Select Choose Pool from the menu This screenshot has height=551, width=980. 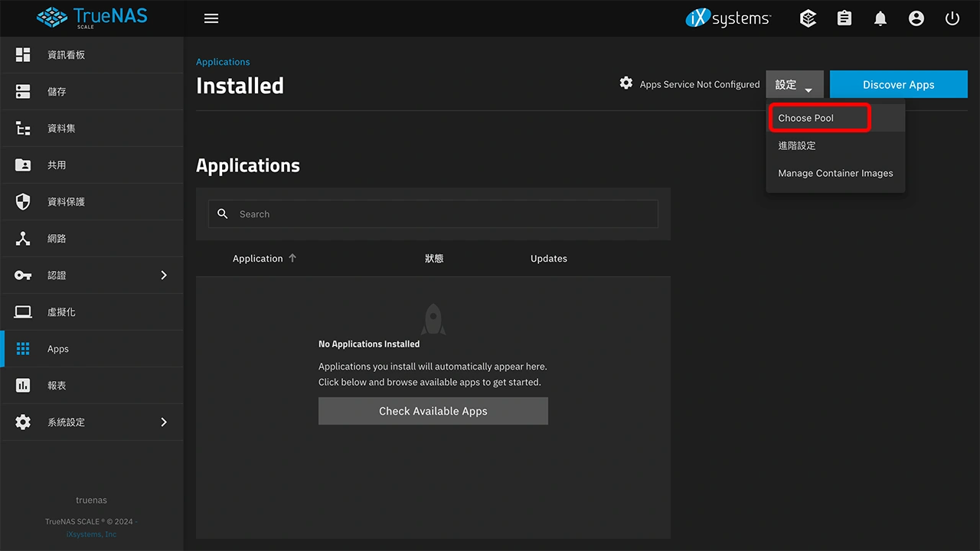(x=806, y=118)
